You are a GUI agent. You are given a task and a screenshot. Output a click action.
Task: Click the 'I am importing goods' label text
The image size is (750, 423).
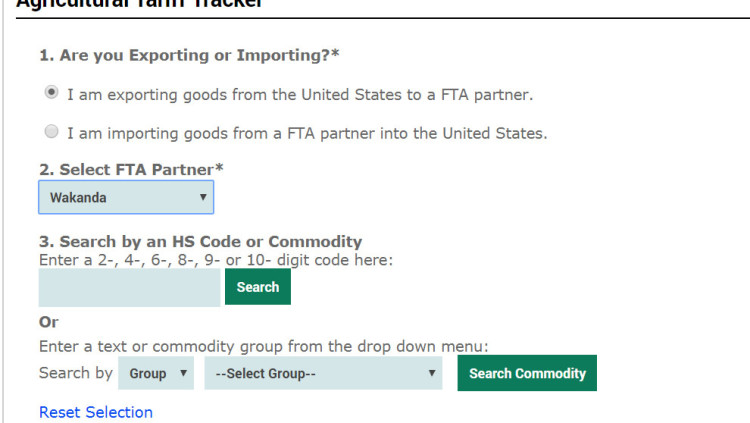pyautogui.click(x=306, y=133)
